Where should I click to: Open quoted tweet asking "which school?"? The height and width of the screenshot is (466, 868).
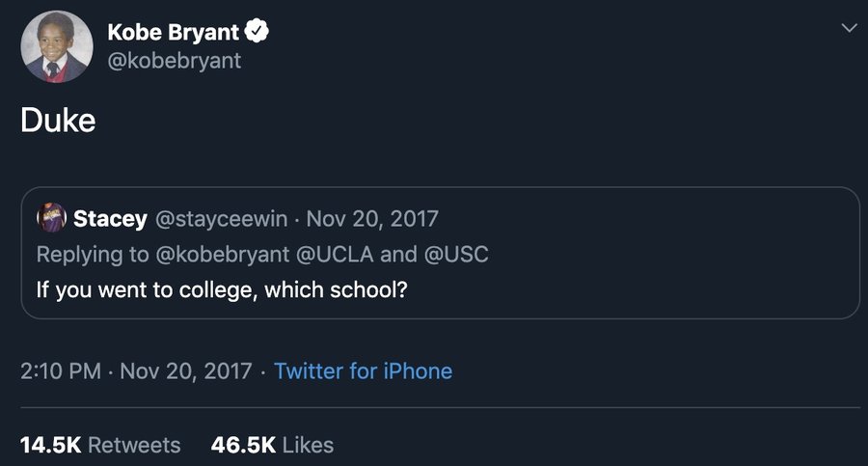pos(222,288)
